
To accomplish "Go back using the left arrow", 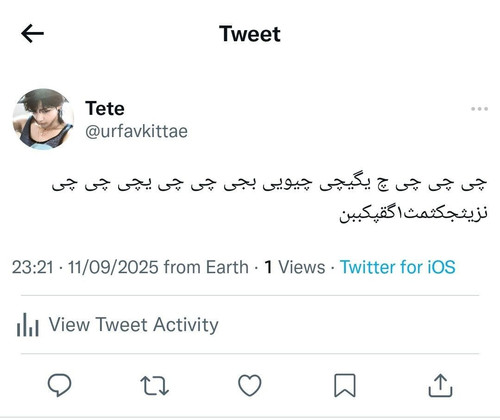I will click(32, 33).
